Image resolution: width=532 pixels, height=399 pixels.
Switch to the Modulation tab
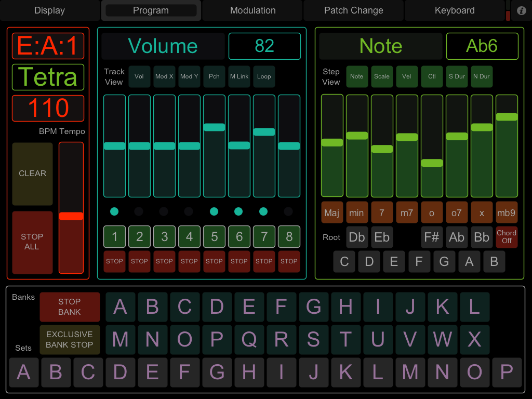252,10
